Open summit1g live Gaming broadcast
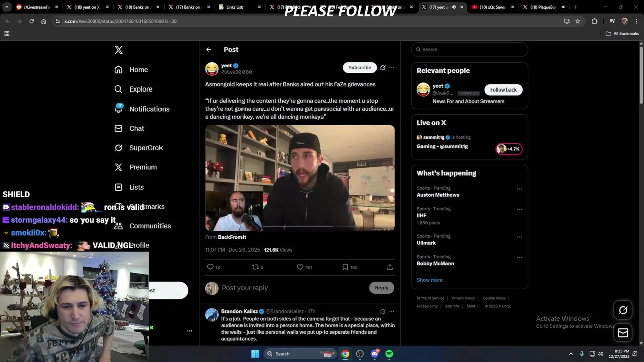 pos(442,146)
